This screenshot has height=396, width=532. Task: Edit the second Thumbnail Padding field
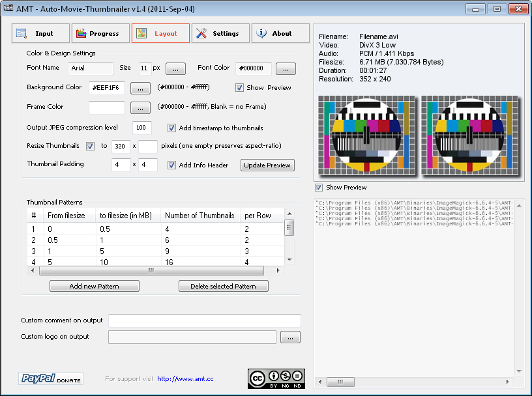coord(148,165)
